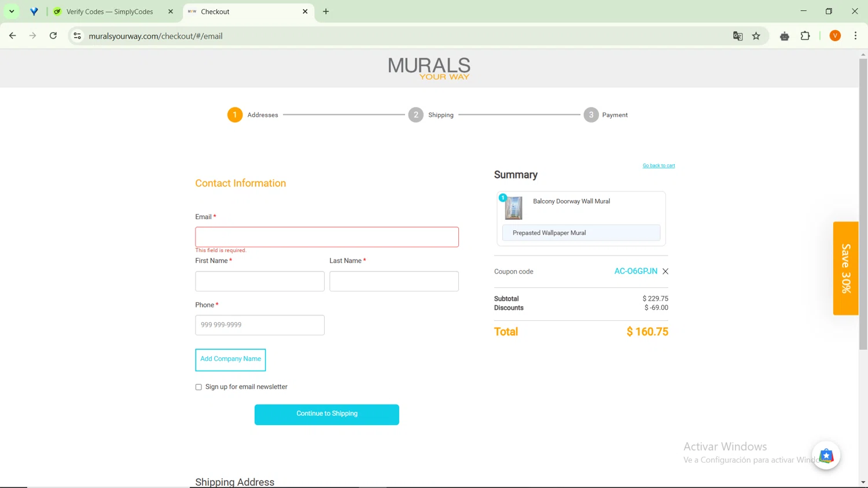Open the Chrome three-dot menu
The height and width of the screenshot is (488, 868).
point(856,36)
